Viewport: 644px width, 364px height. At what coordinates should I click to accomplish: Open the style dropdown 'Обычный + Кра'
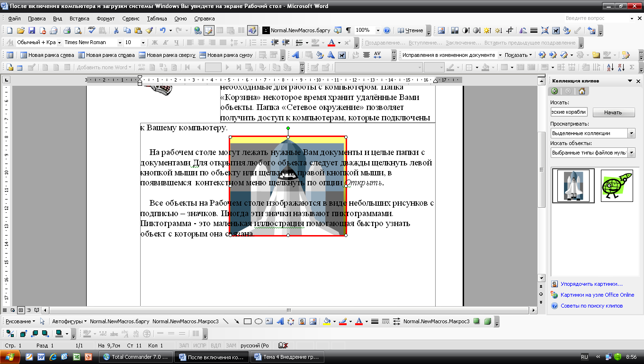59,43
